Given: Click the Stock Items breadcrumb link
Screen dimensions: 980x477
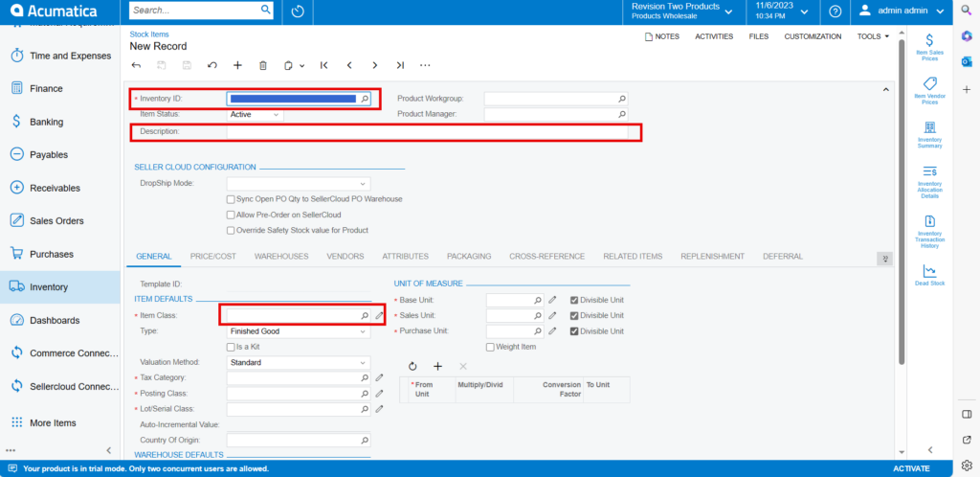Looking at the screenshot, I should [149, 34].
